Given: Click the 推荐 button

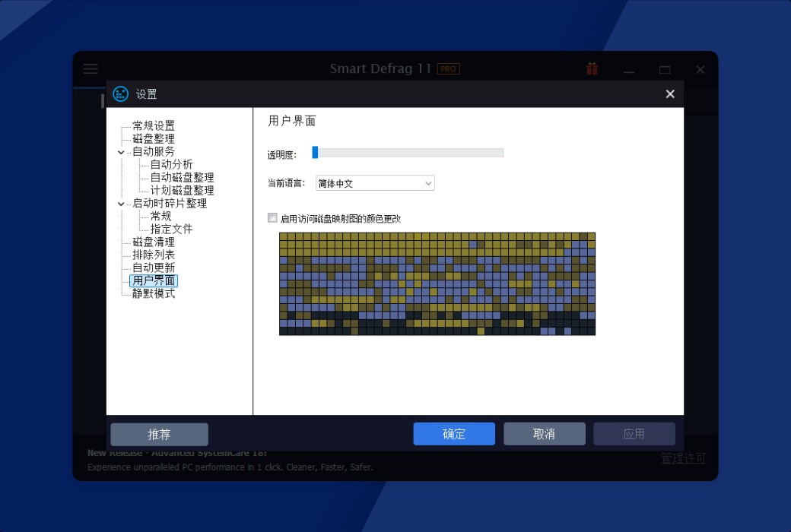Looking at the screenshot, I should point(160,434).
